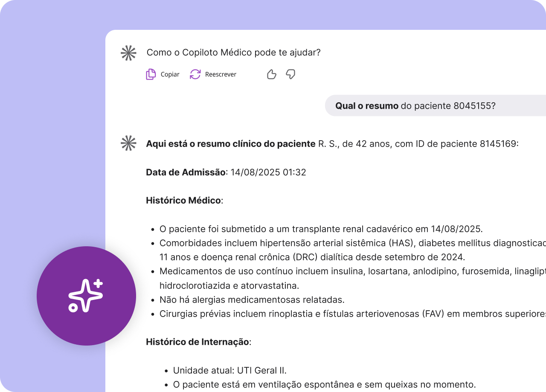Viewport: 546px width, 392px height.
Task: Click the asterisk avatar beside the clinical summary
Action: (128, 144)
